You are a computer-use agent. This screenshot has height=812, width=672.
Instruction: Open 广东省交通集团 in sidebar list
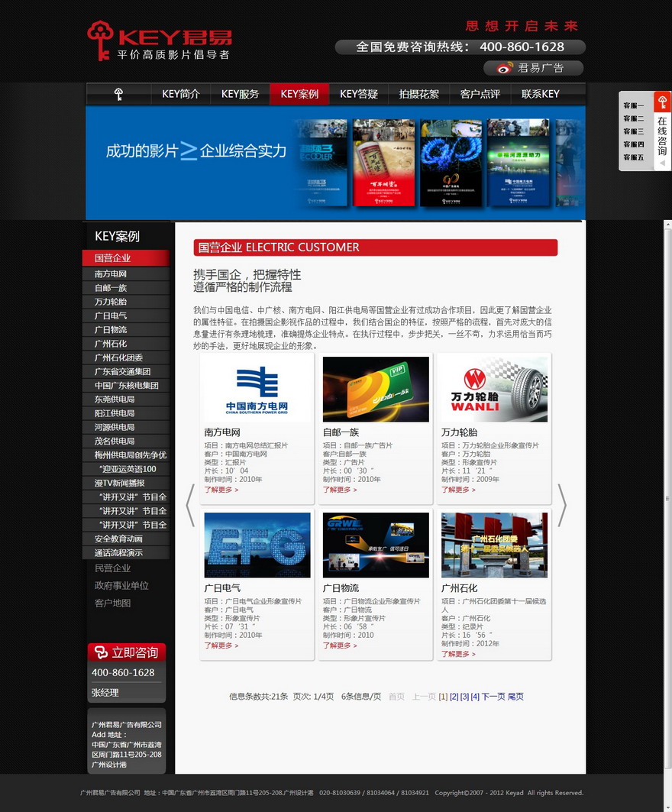(126, 372)
